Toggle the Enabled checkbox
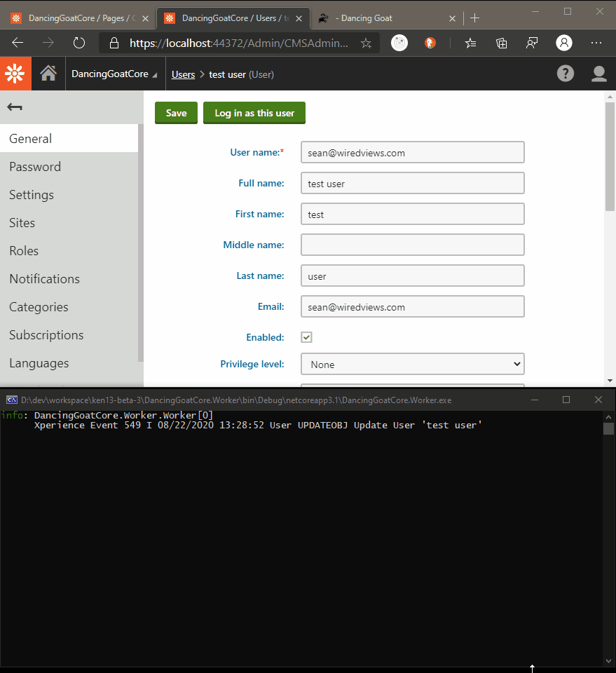Viewport: 616px width, 673px height. [306, 337]
